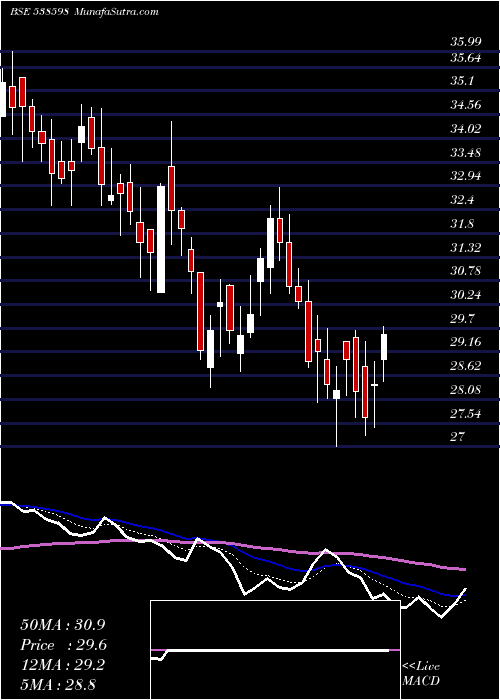Select the 35.1 price axis value
The image size is (500, 700).
(x=463, y=82)
